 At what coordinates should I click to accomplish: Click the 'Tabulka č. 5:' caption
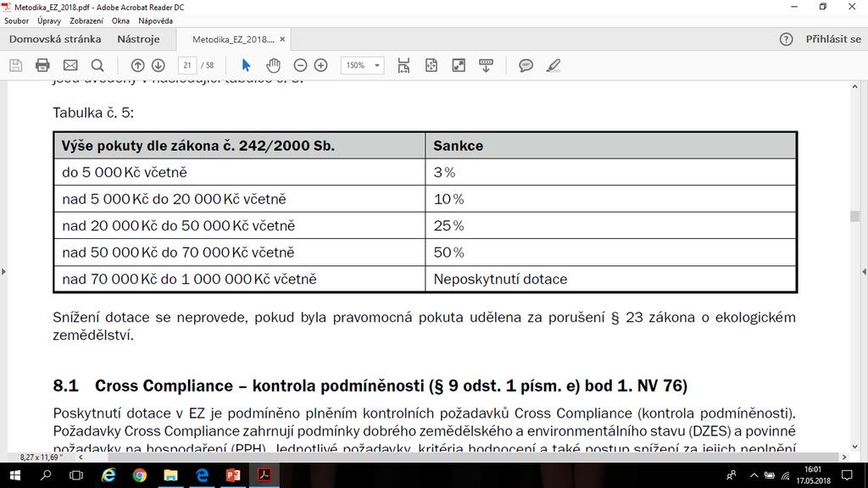(x=93, y=113)
